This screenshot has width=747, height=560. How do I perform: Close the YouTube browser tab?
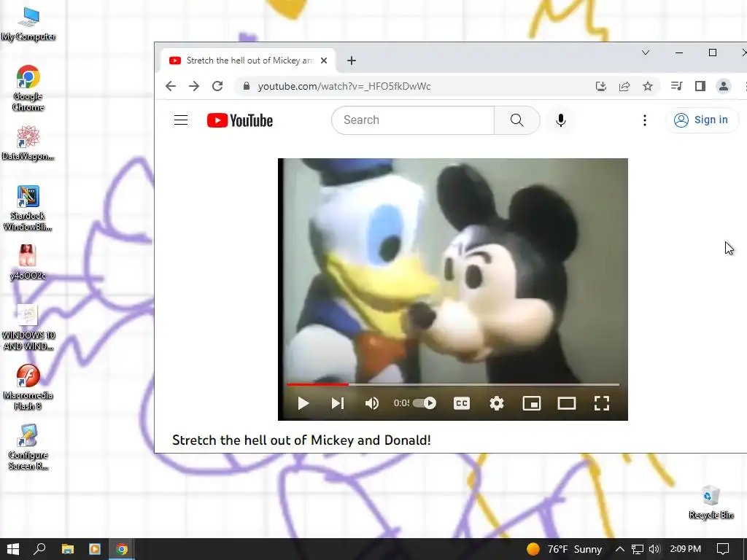coord(324,61)
